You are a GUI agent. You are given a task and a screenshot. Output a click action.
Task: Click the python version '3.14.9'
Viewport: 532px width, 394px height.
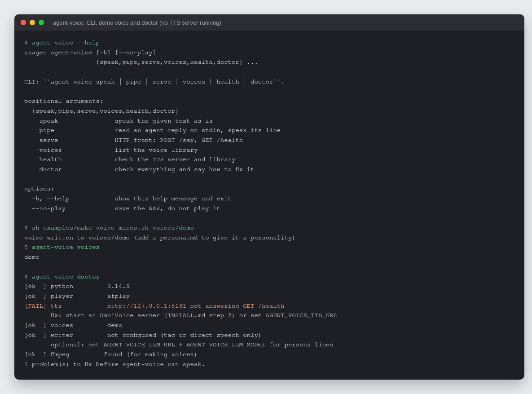coord(119,286)
